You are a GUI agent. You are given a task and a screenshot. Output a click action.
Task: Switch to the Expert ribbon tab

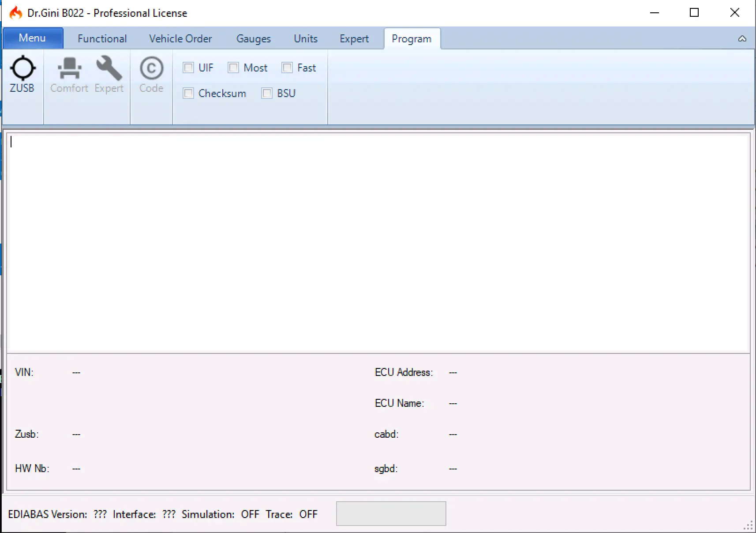(x=354, y=39)
